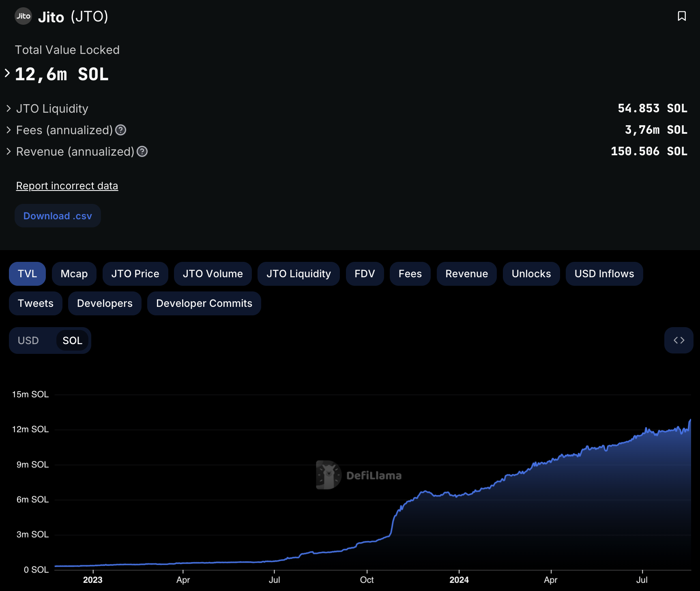The height and width of the screenshot is (591, 700).
Task: Open the embed chart code icon
Action: (x=679, y=340)
